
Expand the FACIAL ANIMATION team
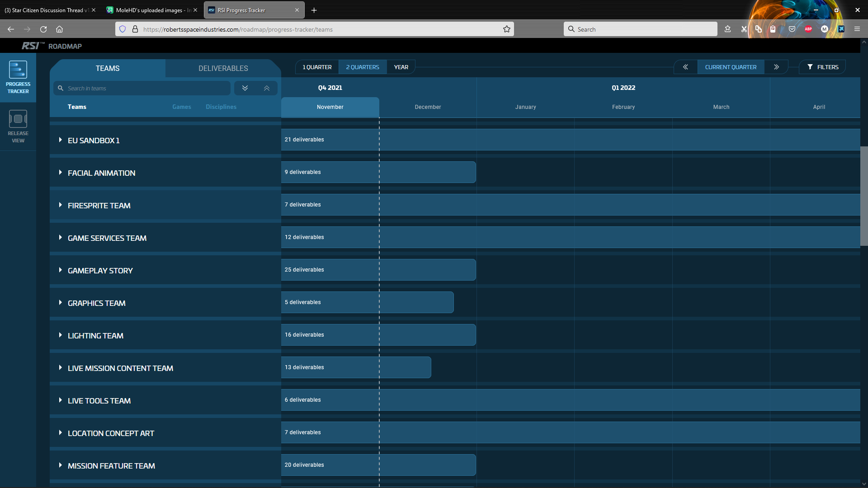point(60,173)
